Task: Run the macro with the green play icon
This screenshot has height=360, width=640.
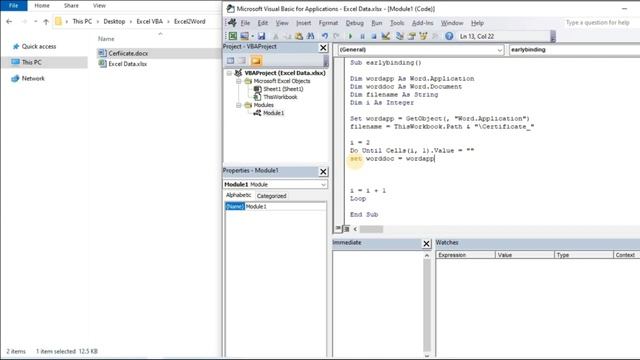Action: click(x=350, y=36)
